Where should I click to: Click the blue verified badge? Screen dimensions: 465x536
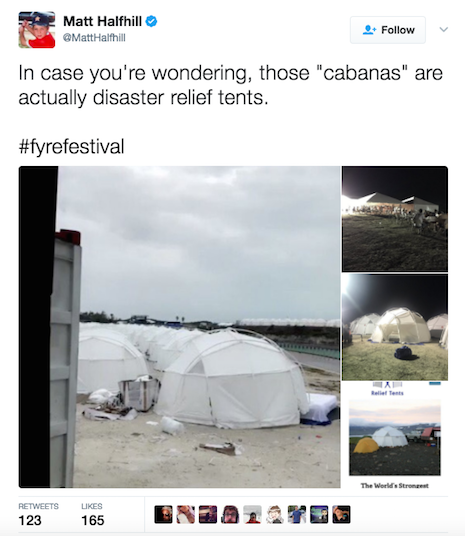(151, 21)
